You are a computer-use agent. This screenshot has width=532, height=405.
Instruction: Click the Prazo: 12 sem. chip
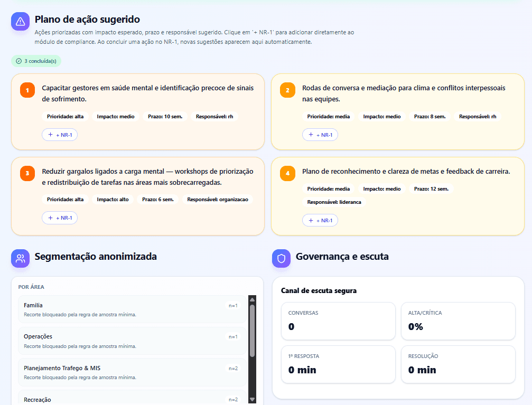pyautogui.click(x=431, y=189)
